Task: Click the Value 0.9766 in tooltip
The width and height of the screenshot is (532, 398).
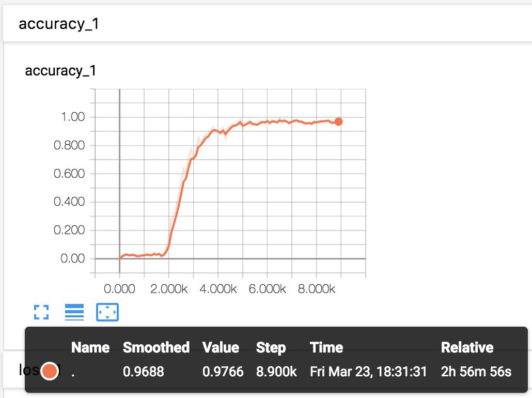Action: tap(223, 372)
